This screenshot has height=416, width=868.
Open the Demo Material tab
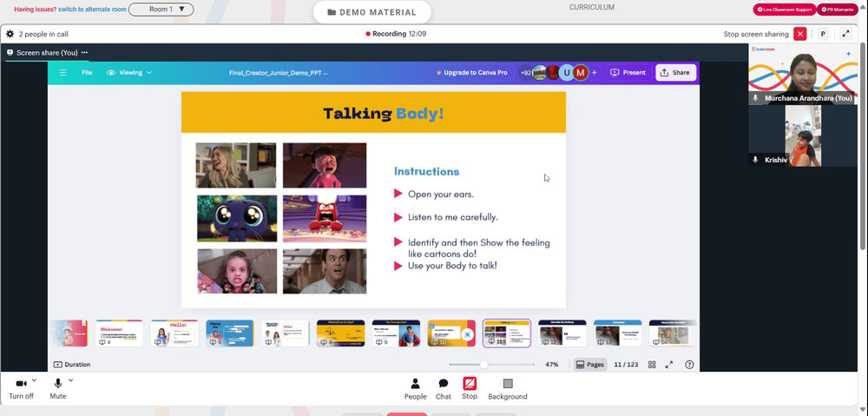coord(372,12)
